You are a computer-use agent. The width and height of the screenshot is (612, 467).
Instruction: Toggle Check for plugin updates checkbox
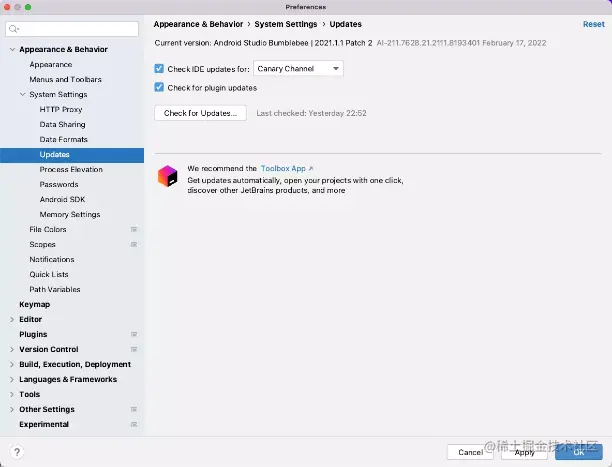pos(159,87)
